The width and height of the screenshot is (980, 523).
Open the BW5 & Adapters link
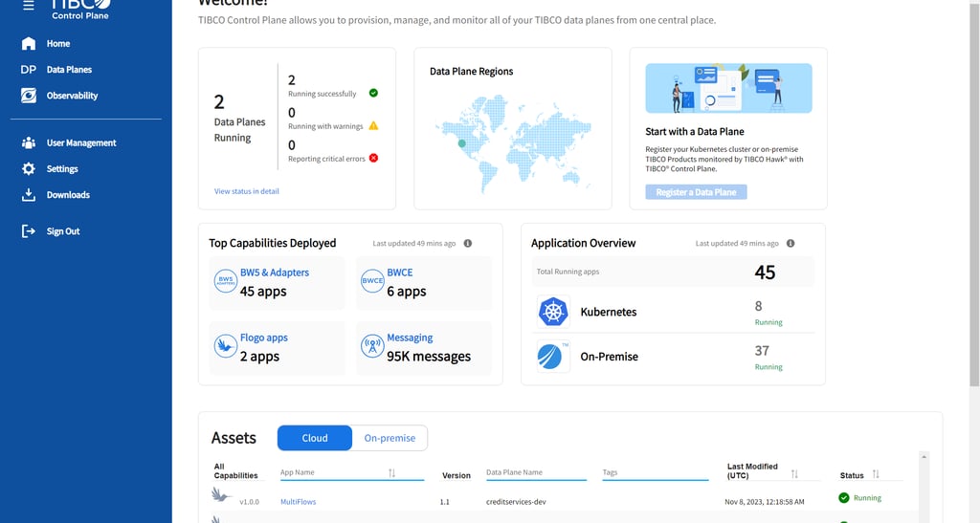point(275,272)
